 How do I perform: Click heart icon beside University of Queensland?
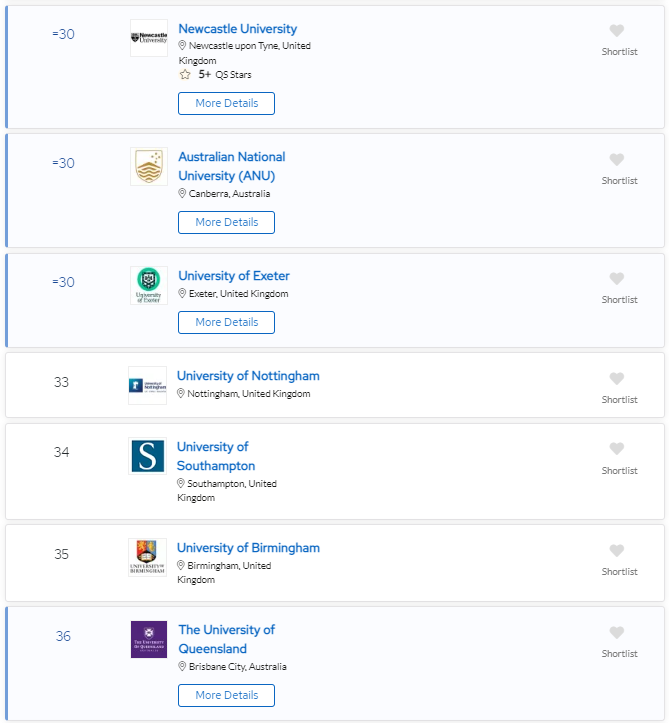point(617,633)
